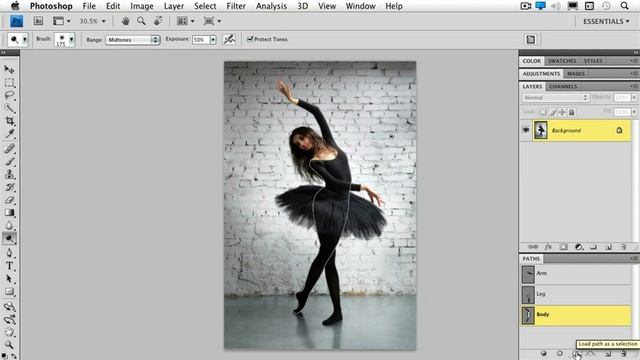640x360 pixels.
Task: Select the Crop tool
Action: pos(9,121)
